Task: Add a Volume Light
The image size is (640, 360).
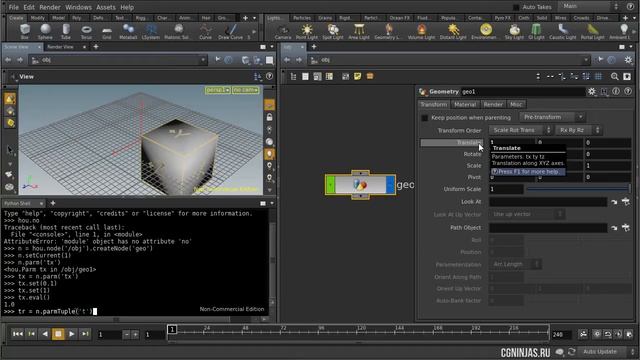Action: coord(421,31)
